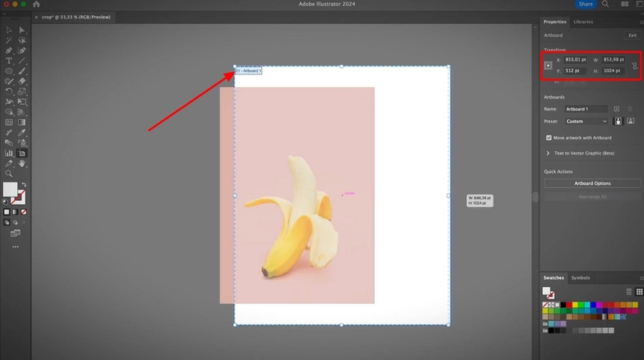Select the Ellipse tool
The height and width of the screenshot is (360, 644).
pos(9,71)
